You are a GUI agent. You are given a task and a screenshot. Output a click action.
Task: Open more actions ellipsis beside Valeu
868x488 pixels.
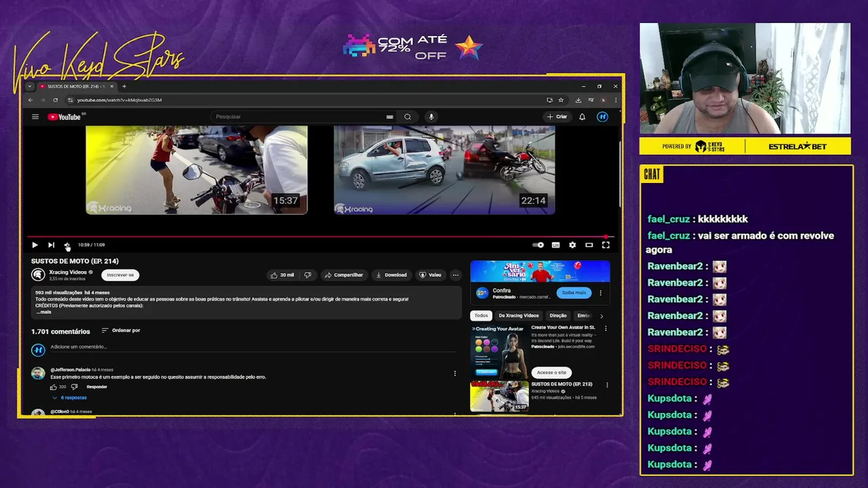click(456, 274)
